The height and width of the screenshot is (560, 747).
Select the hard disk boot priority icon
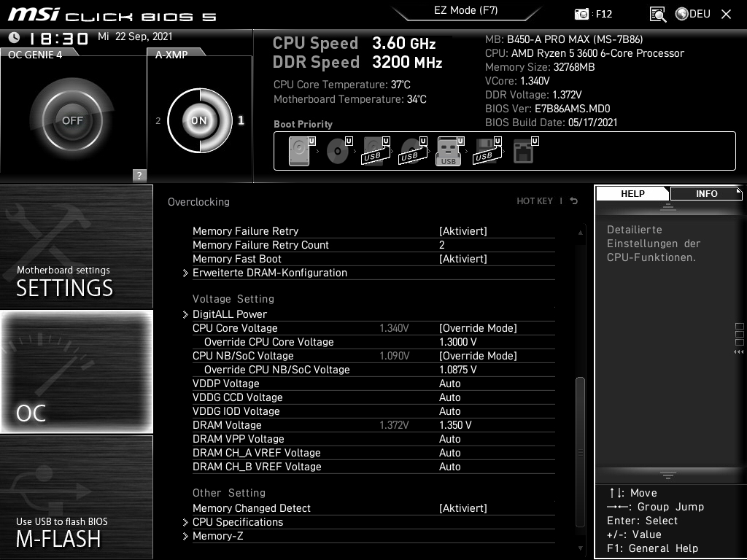[x=299, y=150]
